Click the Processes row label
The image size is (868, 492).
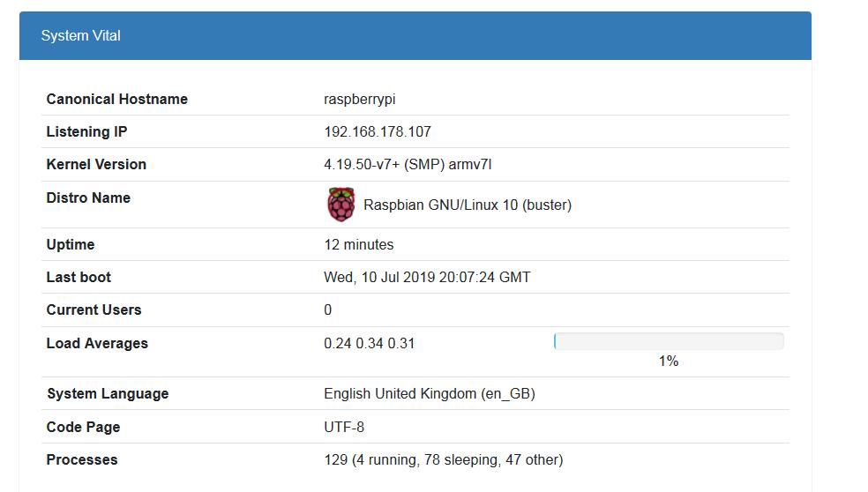(82, 460)
